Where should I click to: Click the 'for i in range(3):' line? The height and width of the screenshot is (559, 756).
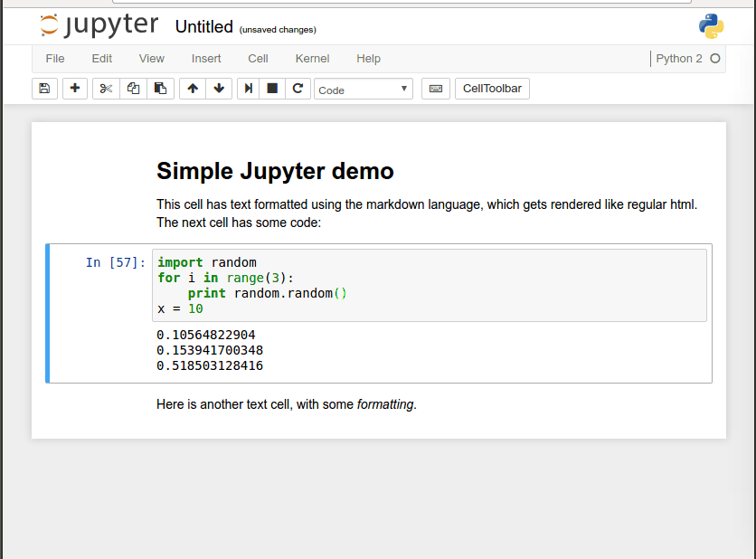(x=225, y=279)
